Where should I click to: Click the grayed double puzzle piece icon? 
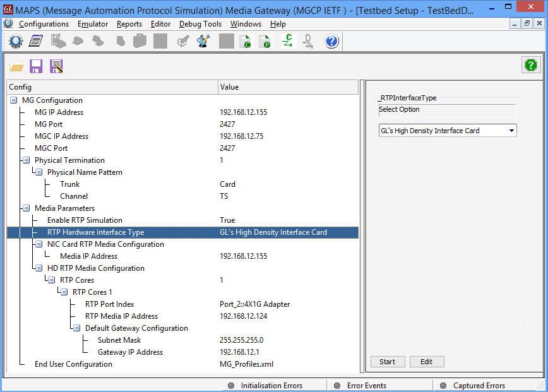click(x=97, y=41)
